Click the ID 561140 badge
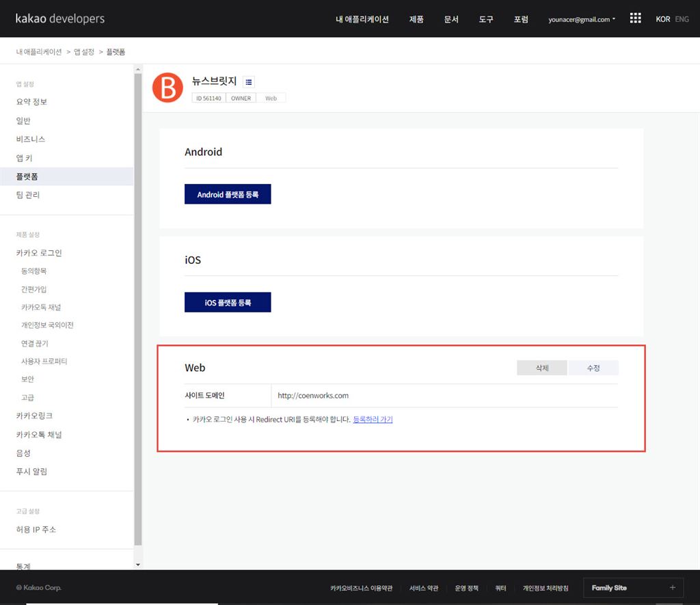Image resolution: width=700 pixels, height=605 pixels. click(x=208, y=98)
